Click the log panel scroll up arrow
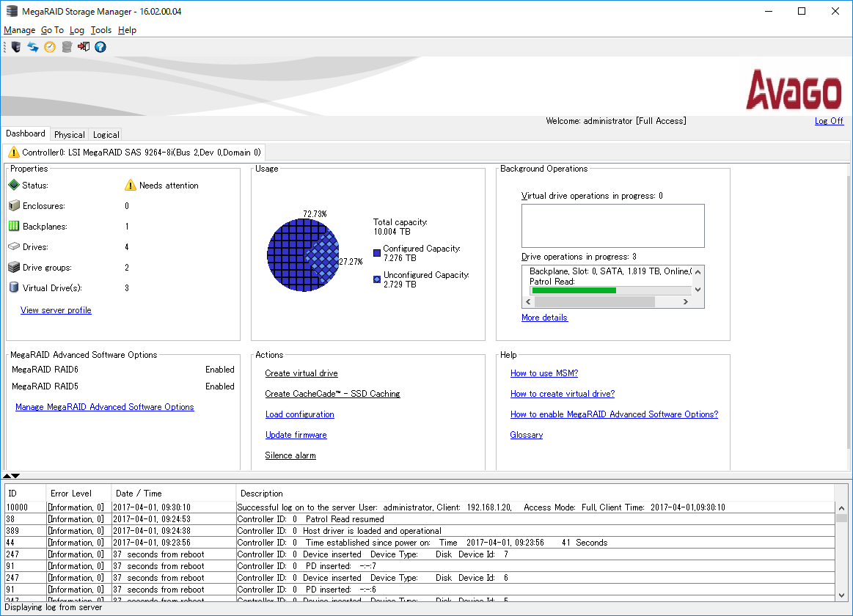Screen dimensions: 853x616 pos(841,508)
